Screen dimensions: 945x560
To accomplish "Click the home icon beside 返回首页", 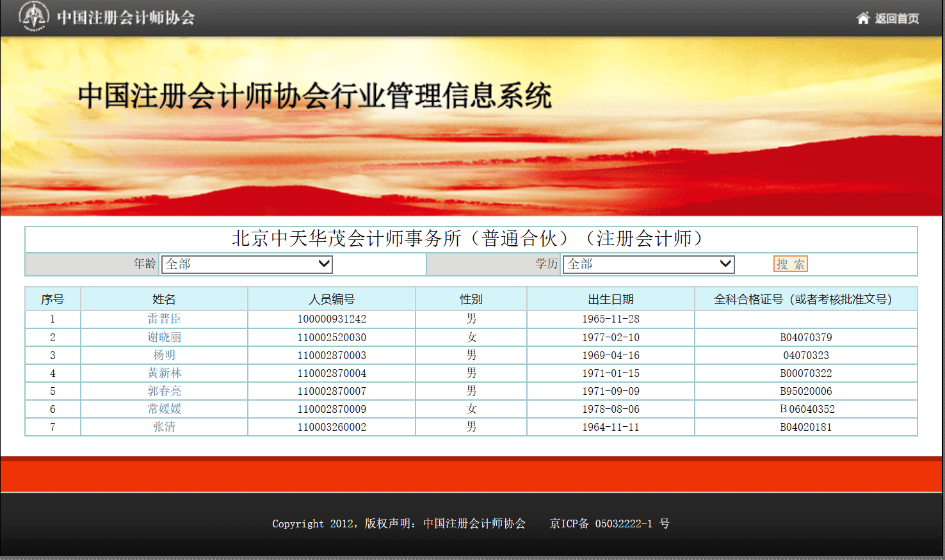I will [x=863, y=18].
